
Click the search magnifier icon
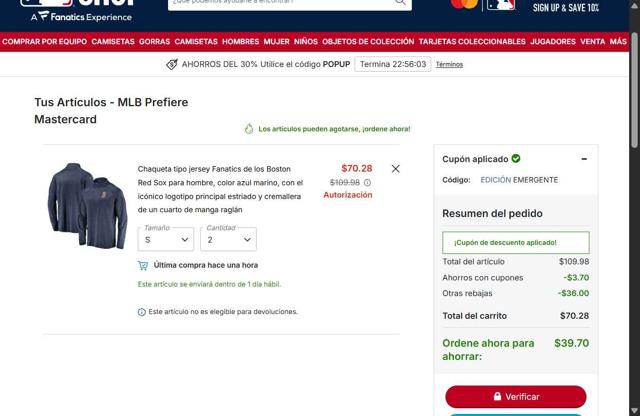point(400,2)
